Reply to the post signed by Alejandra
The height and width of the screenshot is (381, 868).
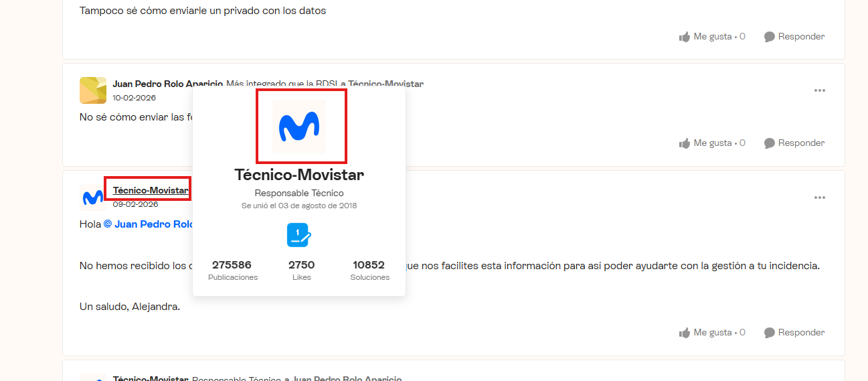[x=794, y=333]
